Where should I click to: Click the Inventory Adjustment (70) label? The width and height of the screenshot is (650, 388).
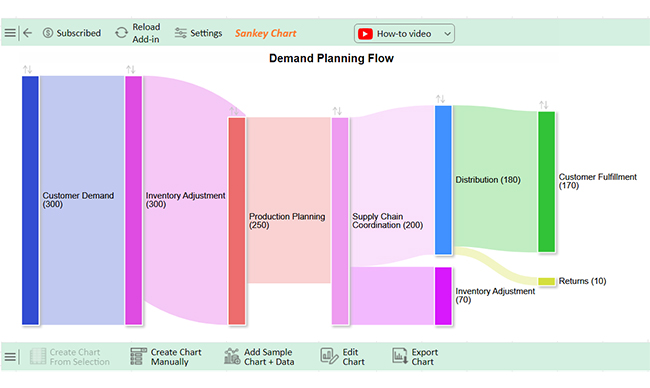[495, 295]
